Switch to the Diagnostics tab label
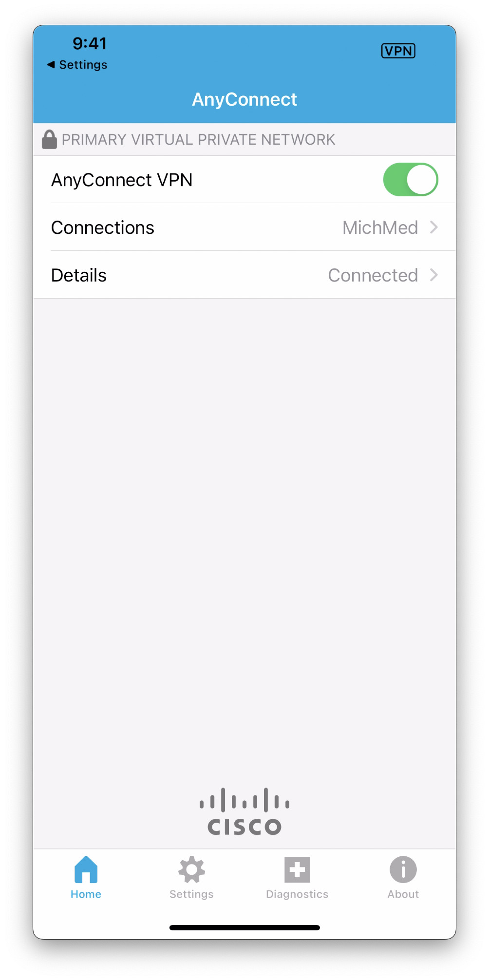 click(297, 894)
